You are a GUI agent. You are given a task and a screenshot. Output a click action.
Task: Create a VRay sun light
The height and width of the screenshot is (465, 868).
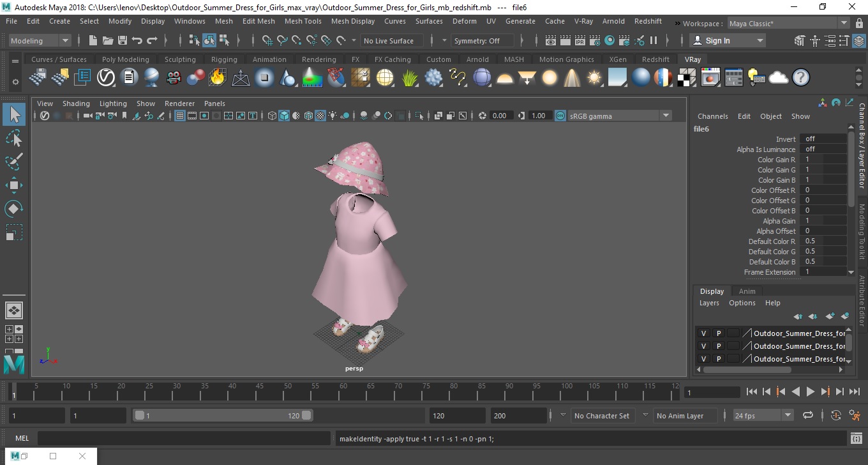click(x=595, y=78)
